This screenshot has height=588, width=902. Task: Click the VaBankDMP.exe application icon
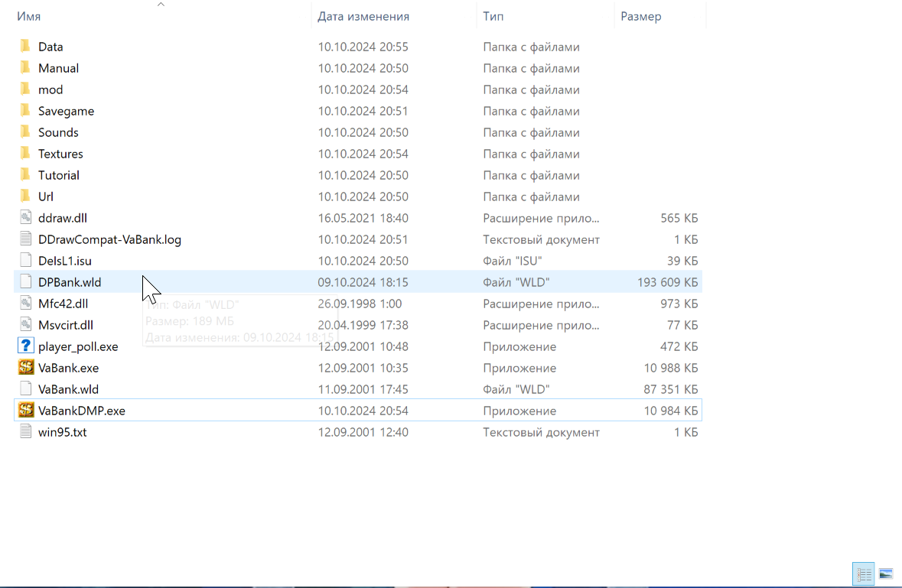pos(25,411)
